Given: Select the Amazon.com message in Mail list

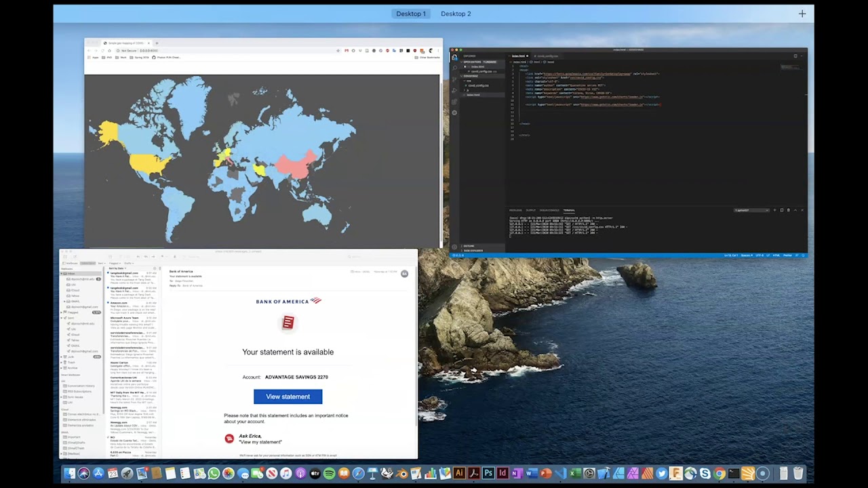Looking at the screenshot, I should (x=133, y=308).
